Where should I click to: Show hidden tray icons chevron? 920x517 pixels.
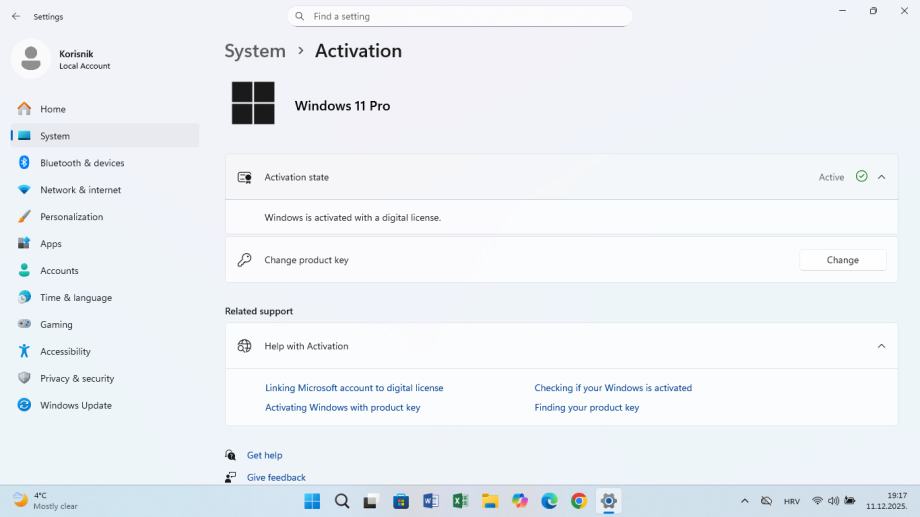[745, 501]
